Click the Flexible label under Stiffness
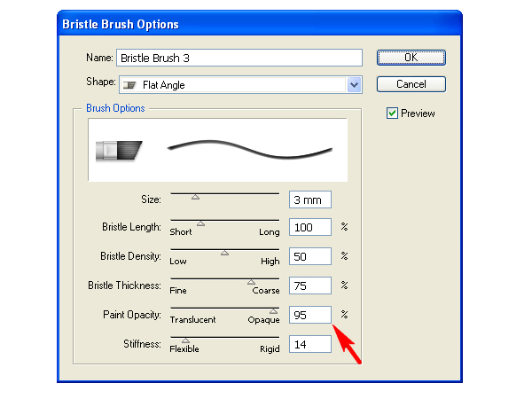The image size is (532, 399). pyautogui.click(x=184, y=348)
